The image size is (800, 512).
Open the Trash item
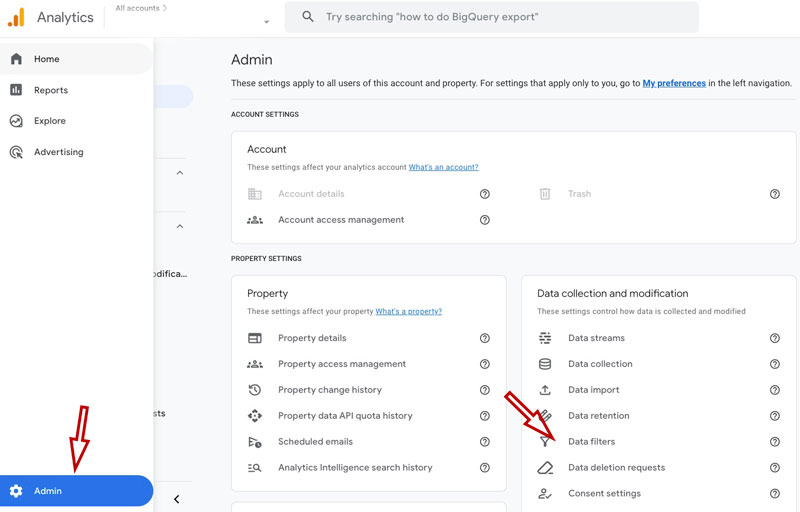[x=580, y=194]
